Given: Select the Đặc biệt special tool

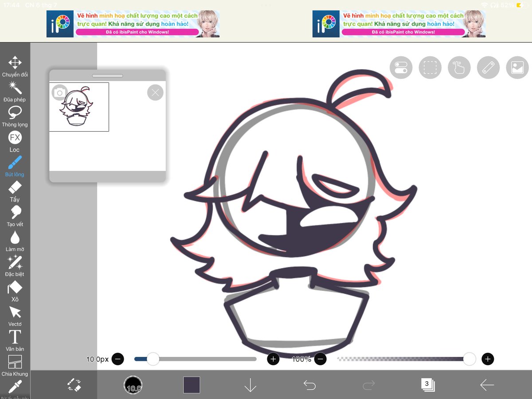Looking at the screenshot, I should 15,266.
